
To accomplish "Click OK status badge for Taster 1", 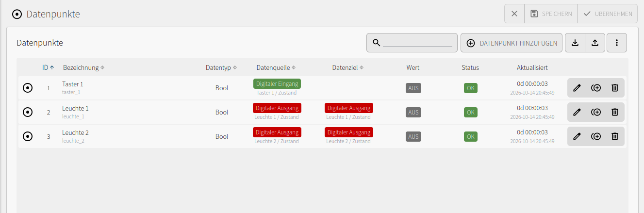I will click(x=471, y=88).
